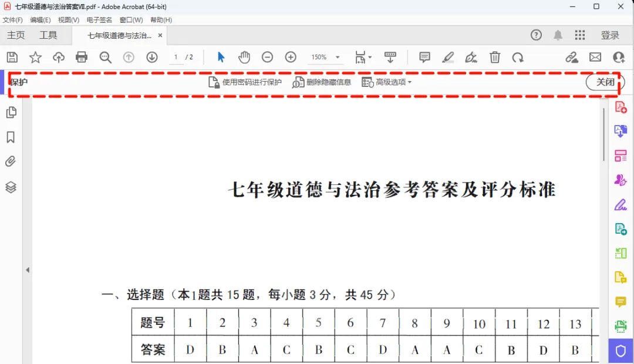Expand 高级选项 dropdown
The height and width of the screenshot is (364, 634).
tap(386, 82)
